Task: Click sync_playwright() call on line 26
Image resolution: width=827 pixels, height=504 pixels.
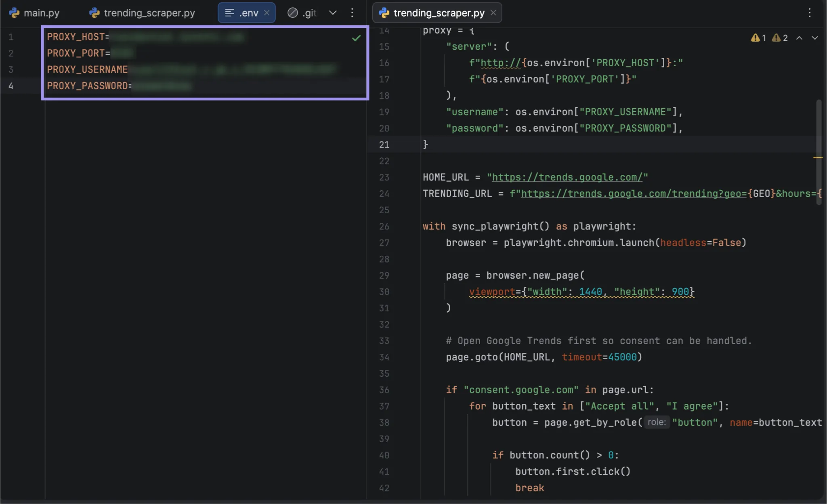Action: 501,226
